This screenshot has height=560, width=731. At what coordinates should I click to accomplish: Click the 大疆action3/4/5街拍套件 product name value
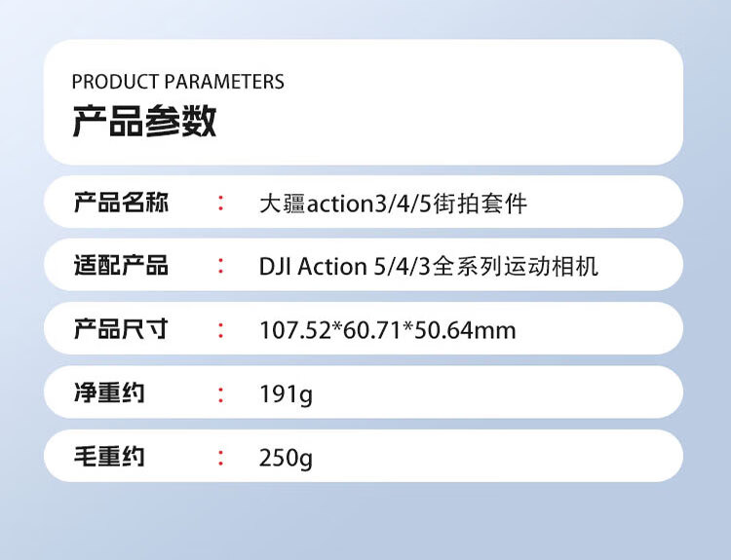pyautogui.click(x=393, y=205)
